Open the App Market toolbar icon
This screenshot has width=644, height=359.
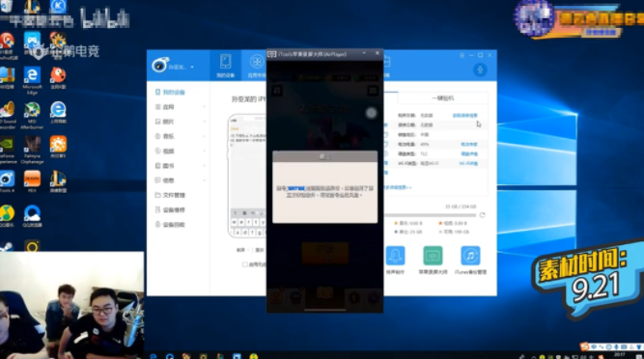coord(257,66)
